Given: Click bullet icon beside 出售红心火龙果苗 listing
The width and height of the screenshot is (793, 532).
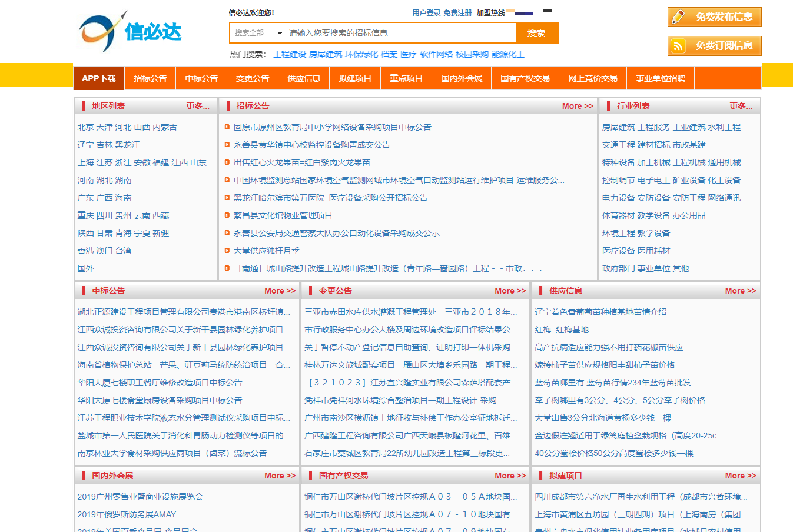Looking at the screenshot, I should pos(227,162).
